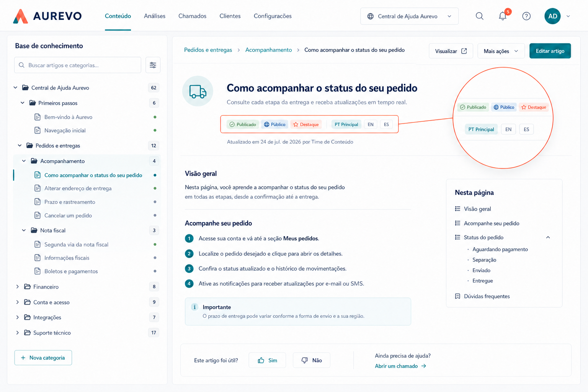Screen dimensions: 588x392
Task: Open Informações fiscais article
Action: tap(67, 258)
